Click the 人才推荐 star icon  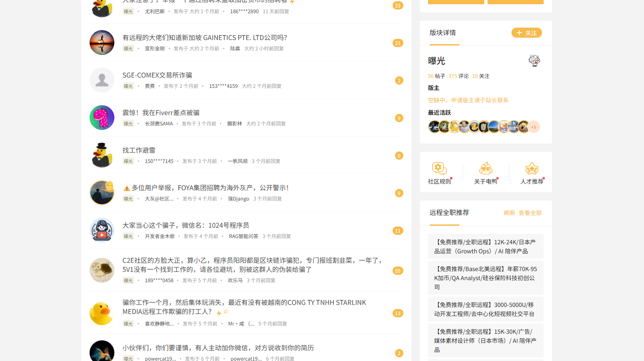(x=532, y=168)
